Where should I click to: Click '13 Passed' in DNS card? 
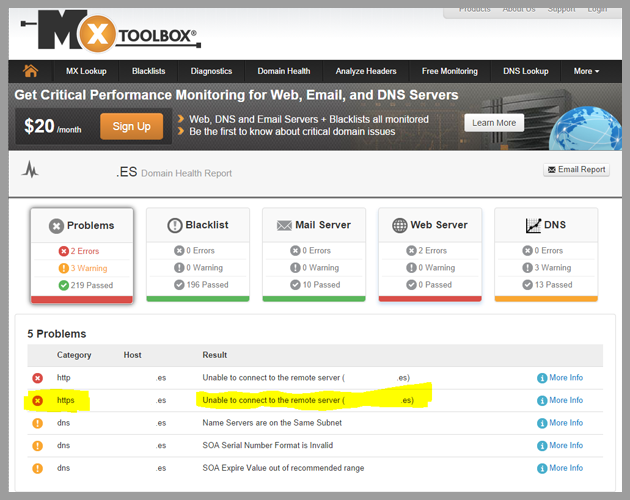pos(553,285)
